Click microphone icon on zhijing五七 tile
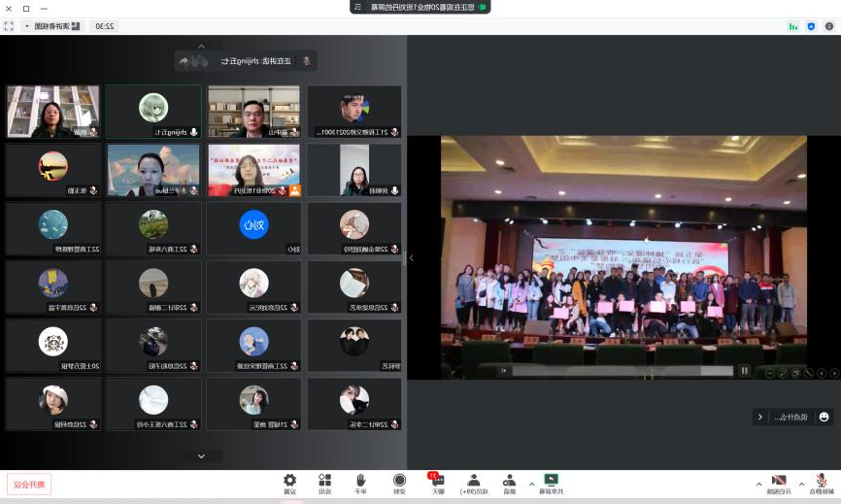This screenshot has width=841, height=504. click(x=193, y=132)
